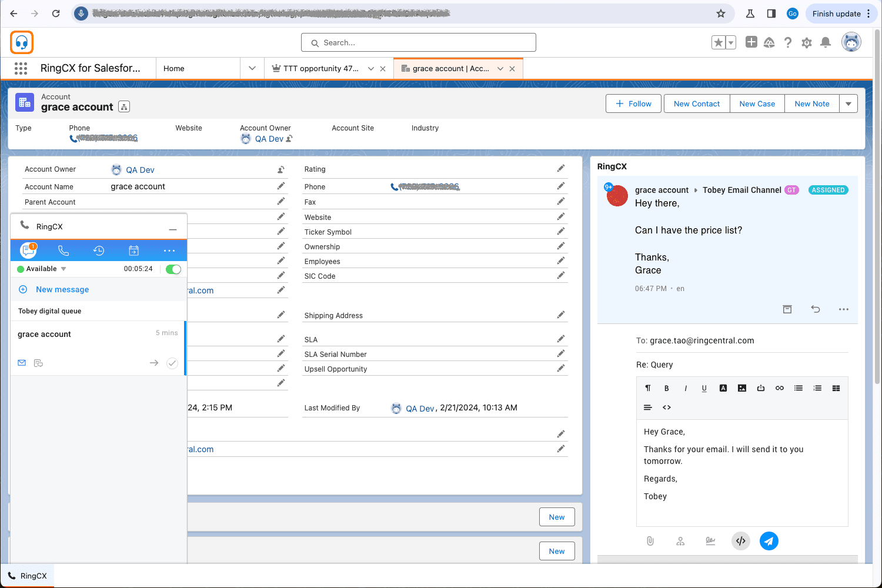Open more actions on the email message
882x588 pixels.
tap(844, 309)
